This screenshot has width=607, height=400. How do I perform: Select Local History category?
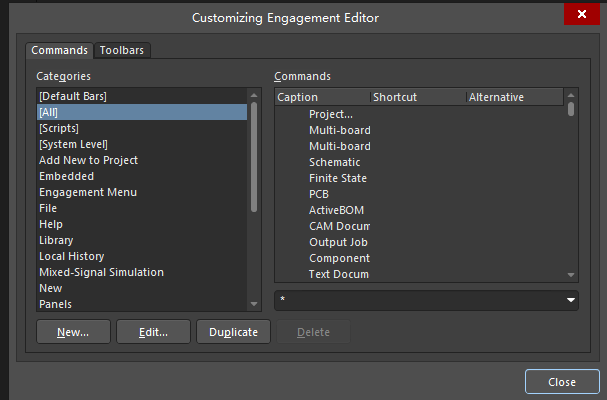142,256
